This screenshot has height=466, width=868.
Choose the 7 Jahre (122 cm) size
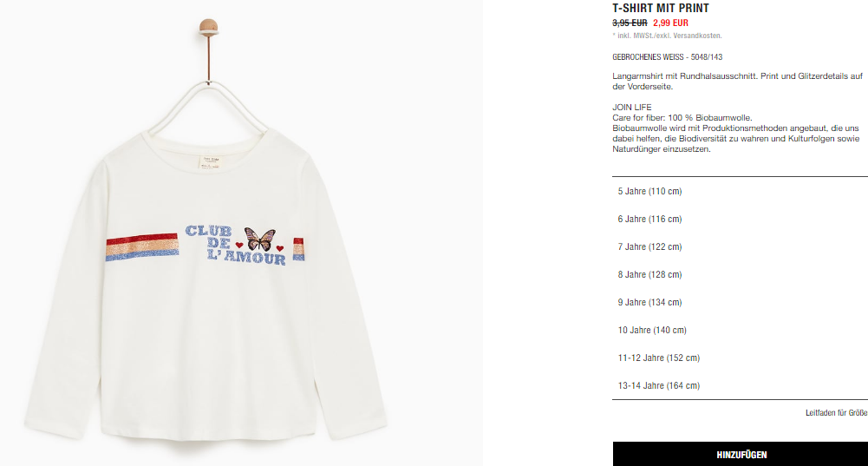[740, 246]
